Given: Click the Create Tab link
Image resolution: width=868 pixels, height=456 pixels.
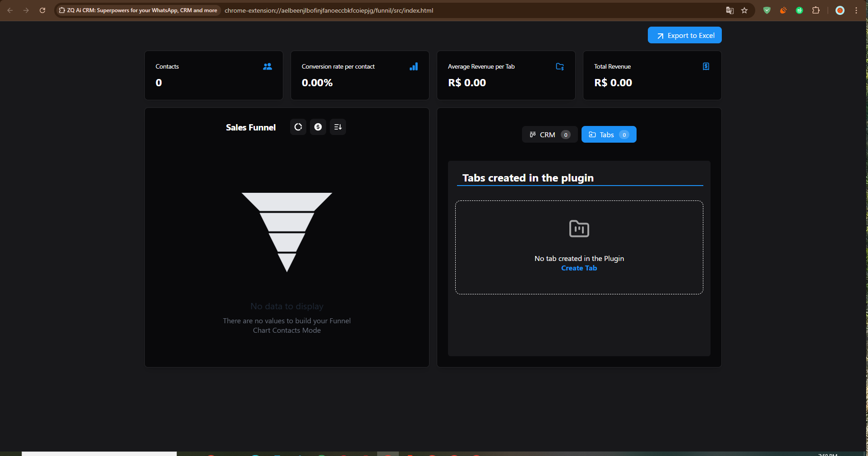Looking at the screenshot, I should tap(579, 268).
